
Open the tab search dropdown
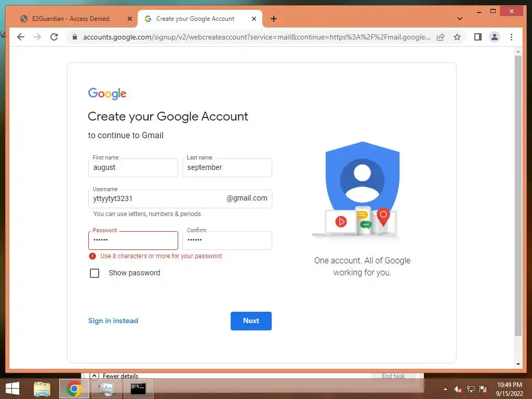coord(460,19)
